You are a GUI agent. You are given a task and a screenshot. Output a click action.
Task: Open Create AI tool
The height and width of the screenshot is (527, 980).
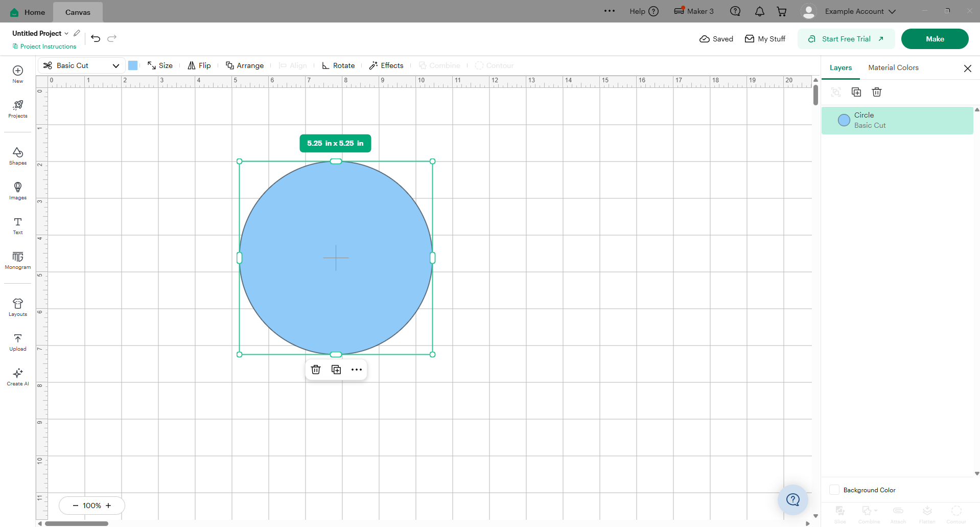(x=18, y=377)
